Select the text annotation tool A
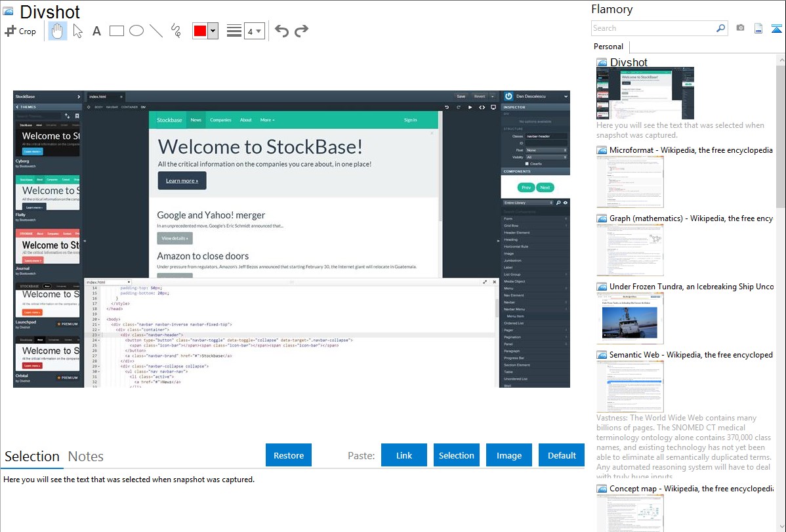The height and width of the screenshot is (532, 786). (x=96, y=31)
